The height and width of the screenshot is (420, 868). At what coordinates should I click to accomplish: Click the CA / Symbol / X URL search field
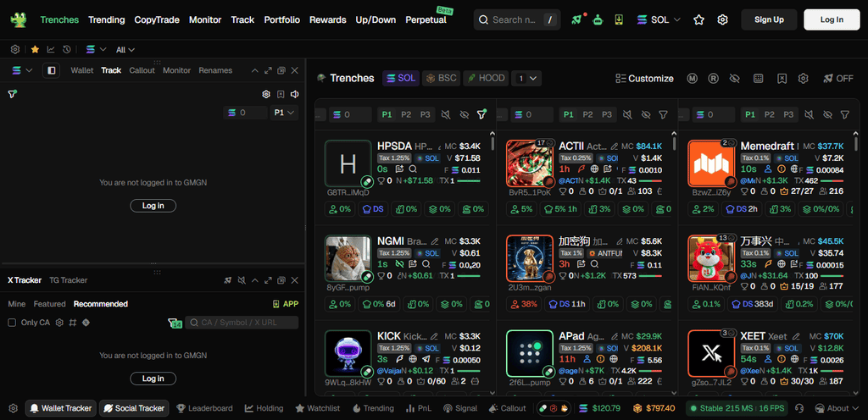(242, 323)
